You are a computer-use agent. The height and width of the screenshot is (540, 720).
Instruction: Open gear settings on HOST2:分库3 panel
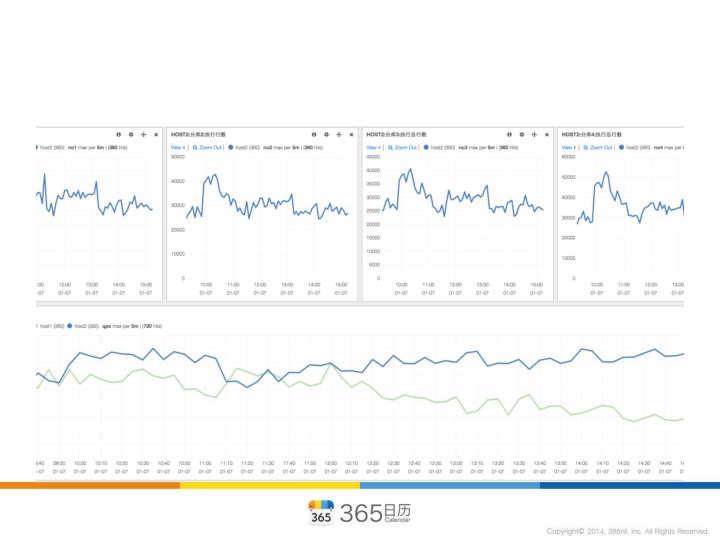coord(522,135)
